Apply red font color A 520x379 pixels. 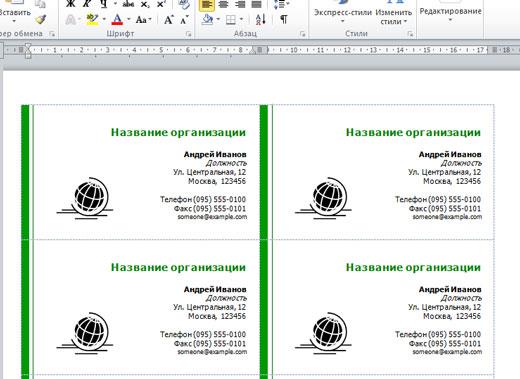pos(117,20)
